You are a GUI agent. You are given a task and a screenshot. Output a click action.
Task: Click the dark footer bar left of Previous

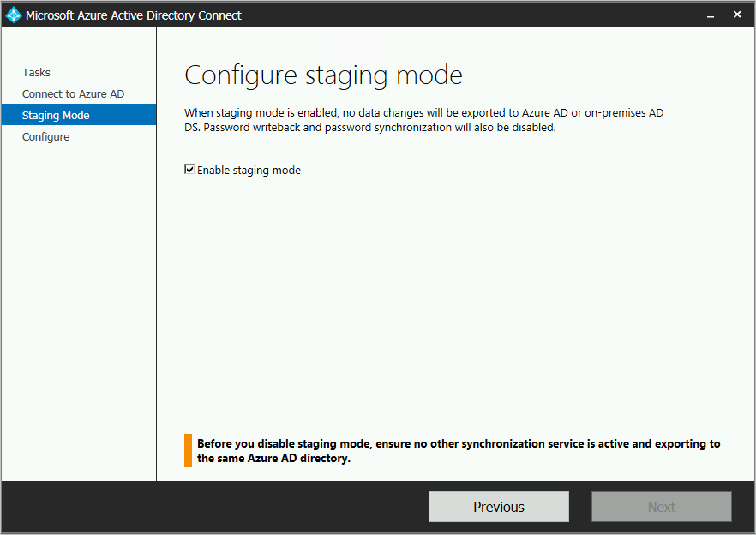click(214, 507)
